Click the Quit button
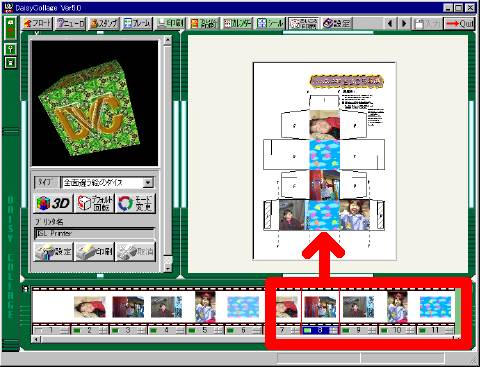Screen dimensions: 480x367 [x=460, y=24]
